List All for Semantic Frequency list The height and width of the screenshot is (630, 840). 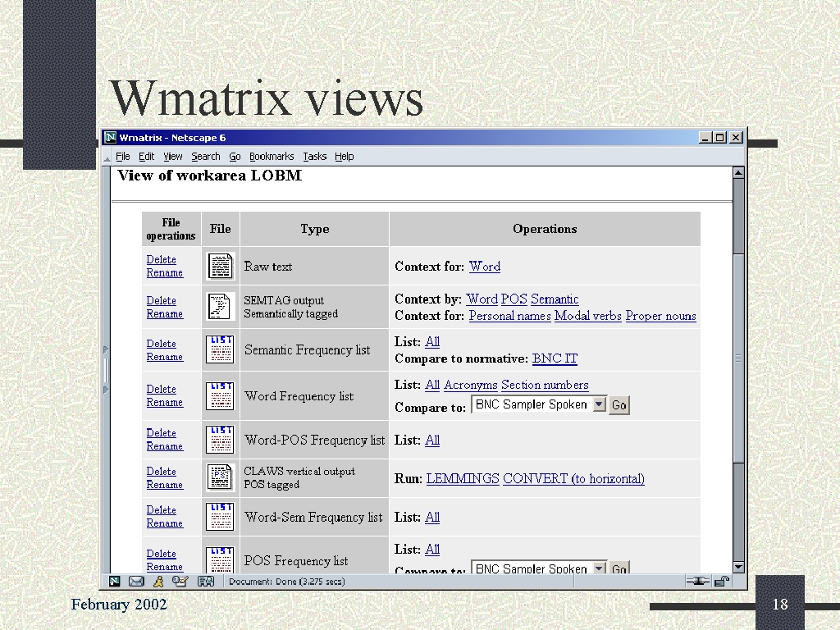[431, 341]
